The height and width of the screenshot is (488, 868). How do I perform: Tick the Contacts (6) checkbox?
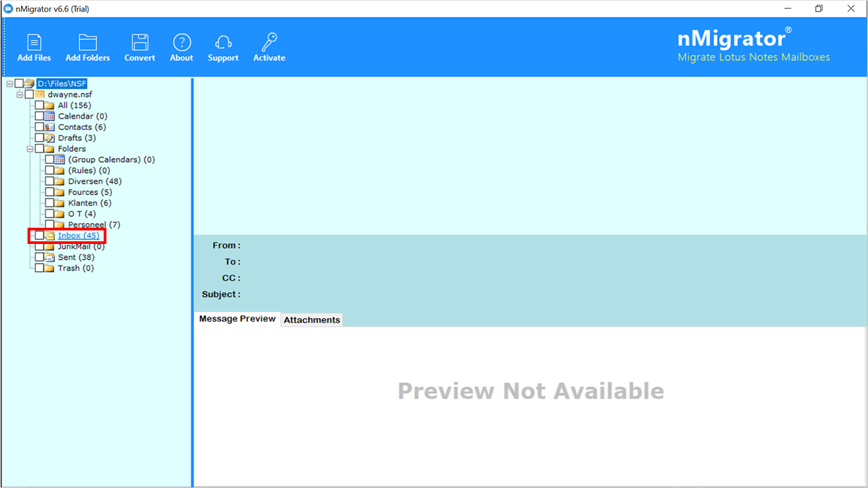(39, 127)
